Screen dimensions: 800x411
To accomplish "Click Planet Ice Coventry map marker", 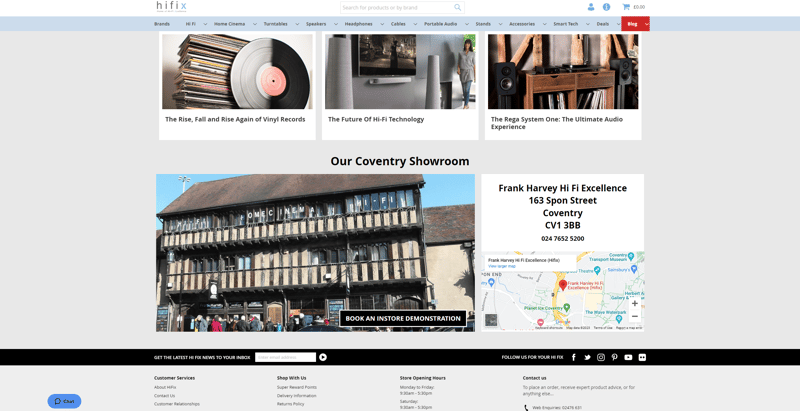I will (566, 307).
